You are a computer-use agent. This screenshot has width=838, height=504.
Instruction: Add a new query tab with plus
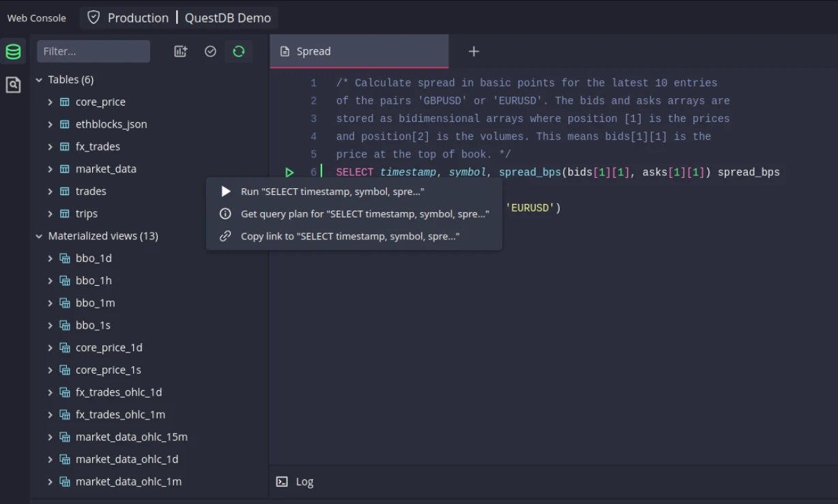tap(474, 51)
